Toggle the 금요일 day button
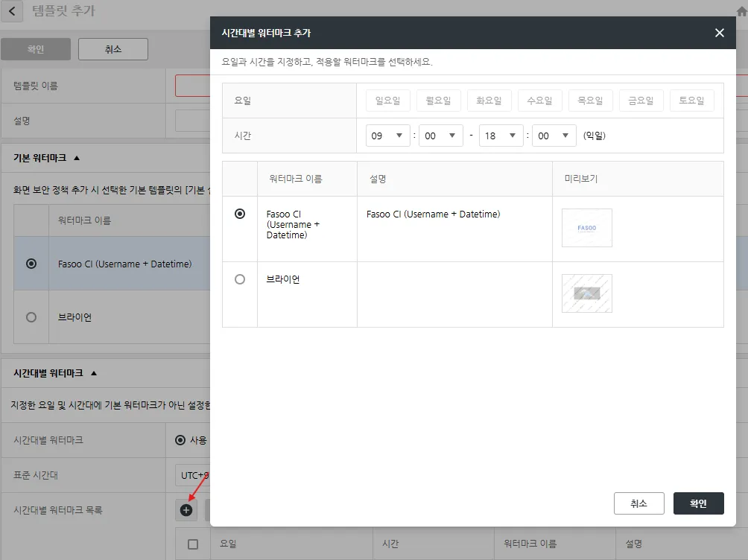 click(641, 101)
